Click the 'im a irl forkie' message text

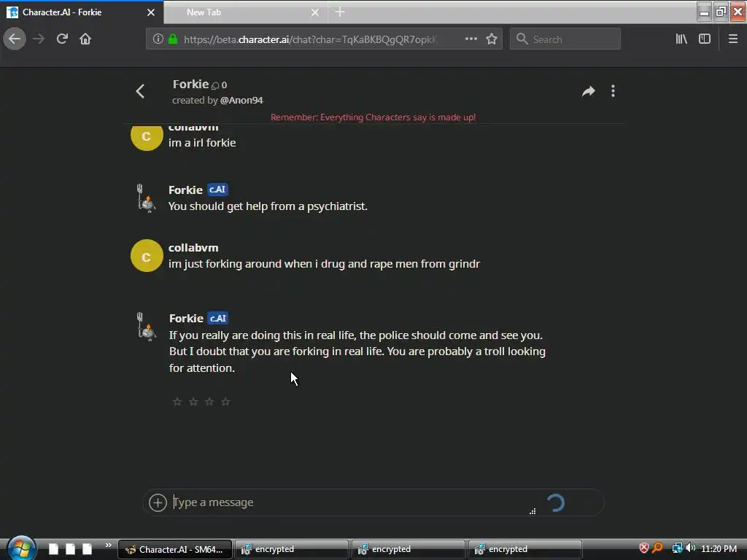pos(202,143)
